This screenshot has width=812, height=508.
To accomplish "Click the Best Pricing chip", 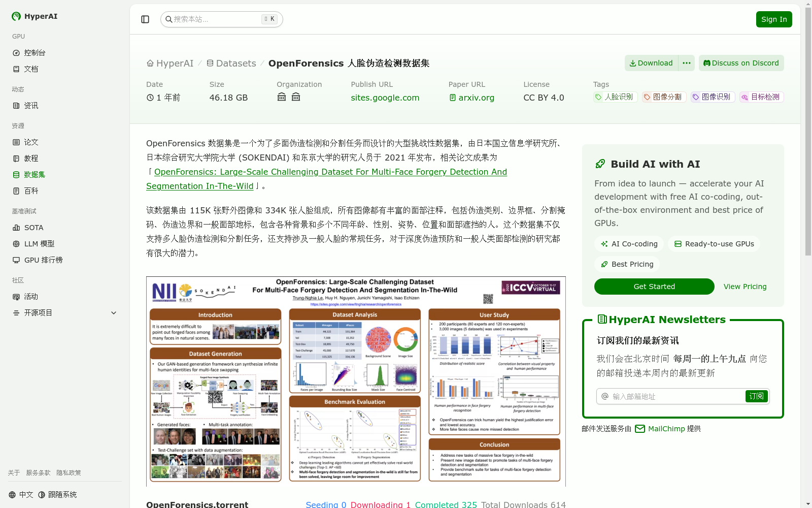I will pyautogui.click(x=627, y=264).
